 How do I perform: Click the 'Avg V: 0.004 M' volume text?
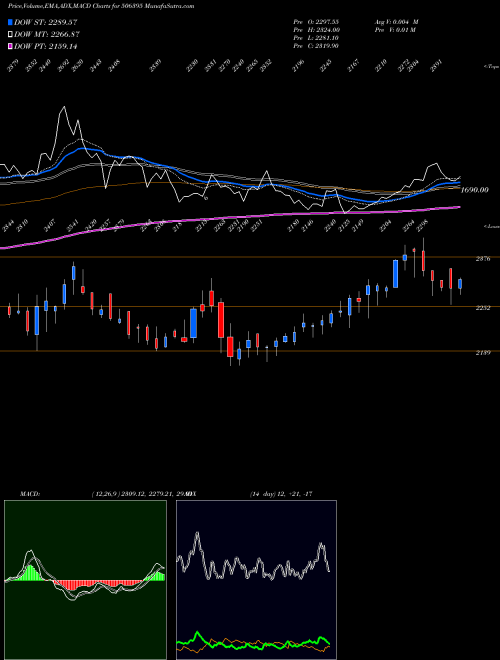click(396, 22)
